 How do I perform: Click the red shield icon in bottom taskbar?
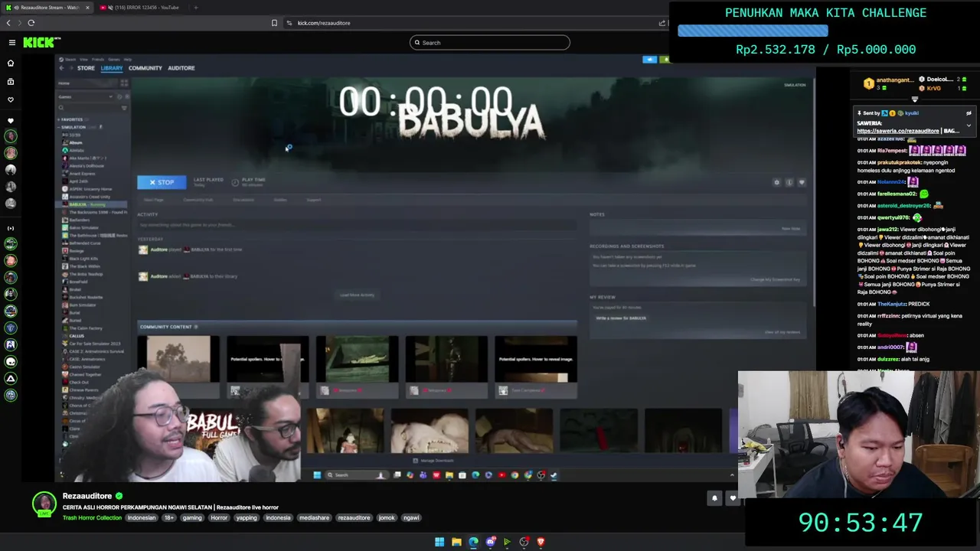pyautogui.click(x=541, y=542)
